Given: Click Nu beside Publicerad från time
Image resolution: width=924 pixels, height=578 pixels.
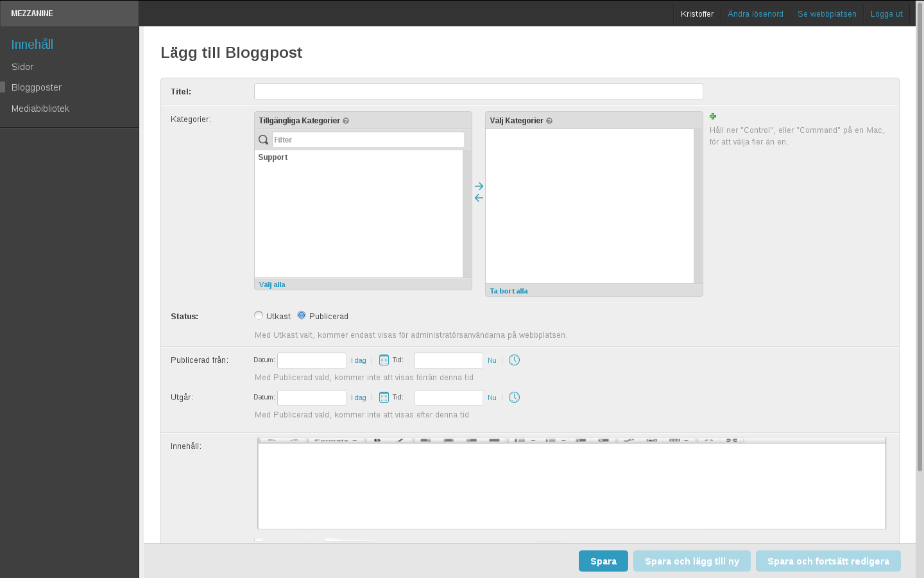Looking at the screenshot, I should (x=492, y=361).
